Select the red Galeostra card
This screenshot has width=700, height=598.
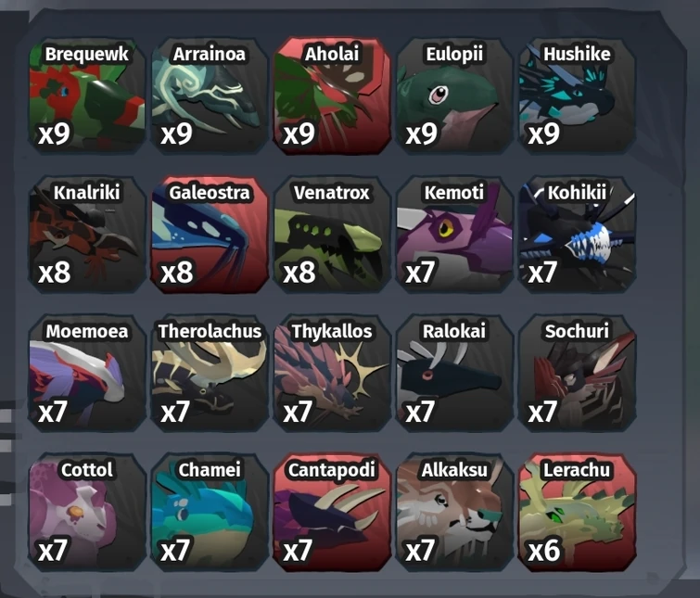click(210, 235)
